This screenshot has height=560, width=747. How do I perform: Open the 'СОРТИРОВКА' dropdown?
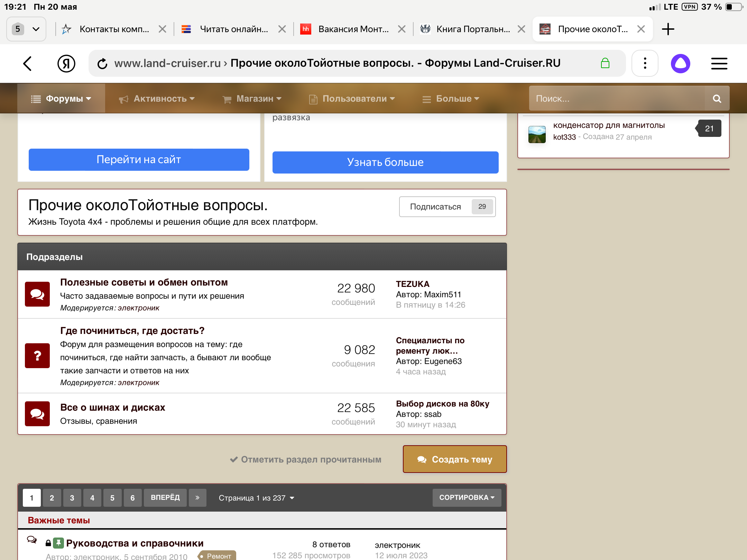point(467,497)
